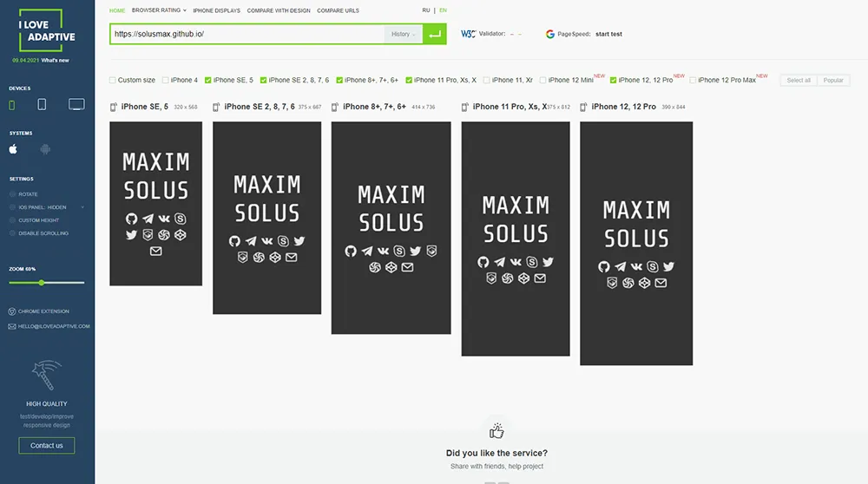This screenshot has width=868, height=484.
Task: Check the iPhone 4 checkbox
Action: point(165,80)
